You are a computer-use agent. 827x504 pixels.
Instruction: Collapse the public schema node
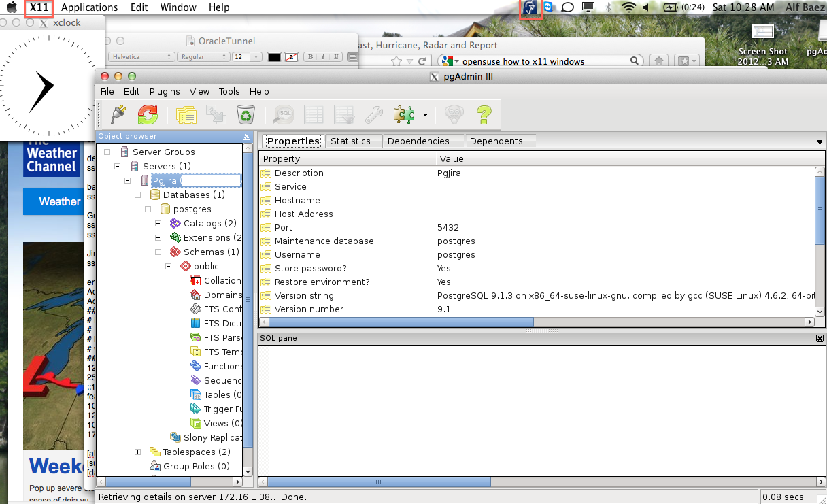(169, 266)
